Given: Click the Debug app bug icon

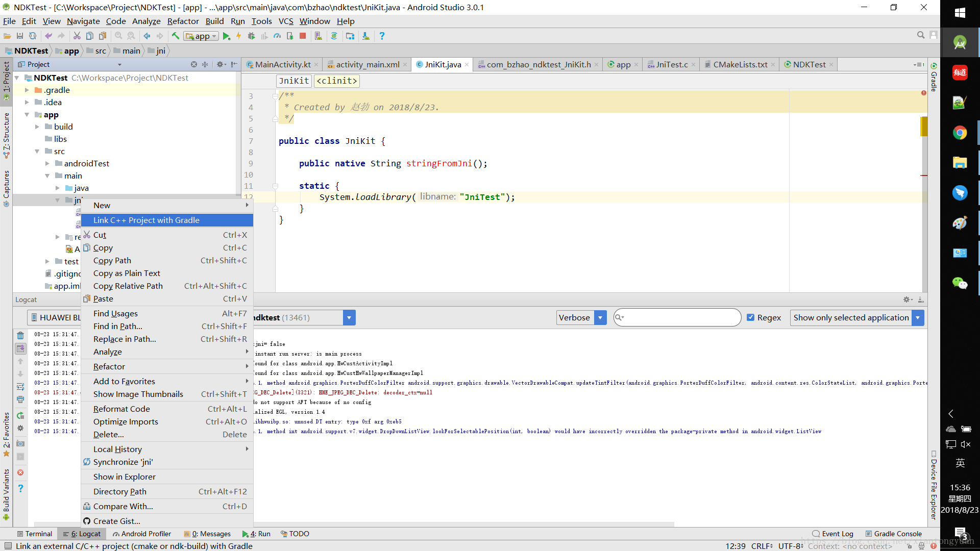Looking at the screenshot, I should [x=251, y=36].
